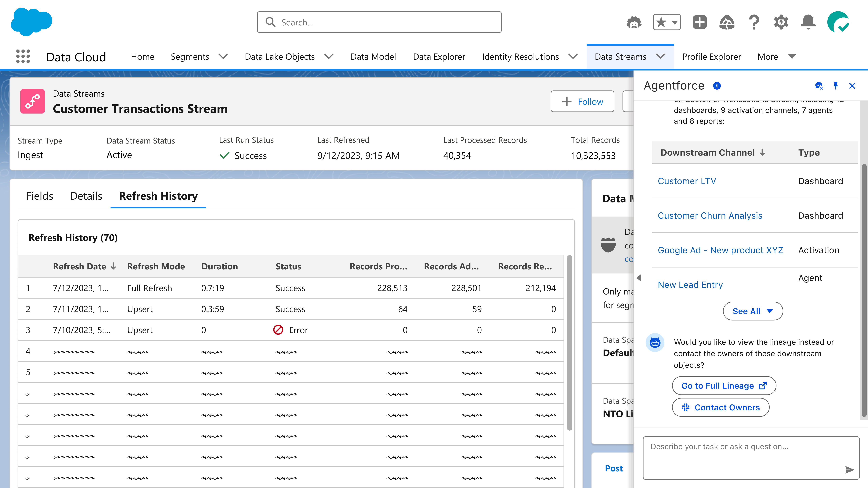Click the Data Streams pink record icon
Image resolution: width=868 pixels, height=488 pixels.
point(32,101)
